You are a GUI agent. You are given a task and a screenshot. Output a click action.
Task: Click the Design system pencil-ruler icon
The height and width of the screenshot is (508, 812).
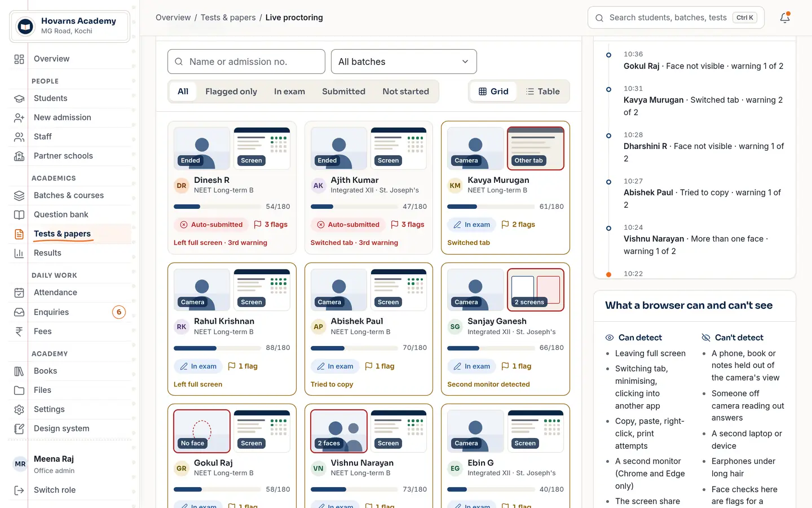point(19,428)
